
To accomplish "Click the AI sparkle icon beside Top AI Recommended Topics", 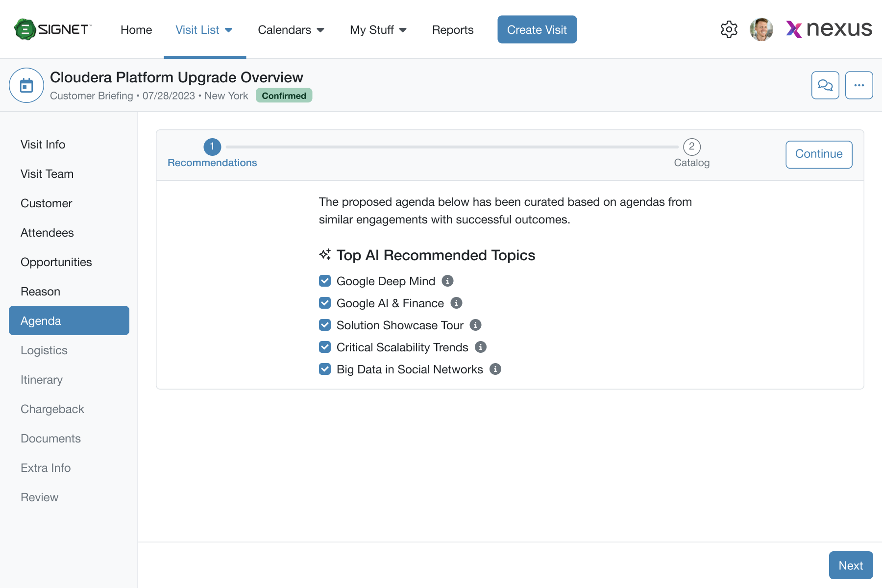I will pos(325,254).
